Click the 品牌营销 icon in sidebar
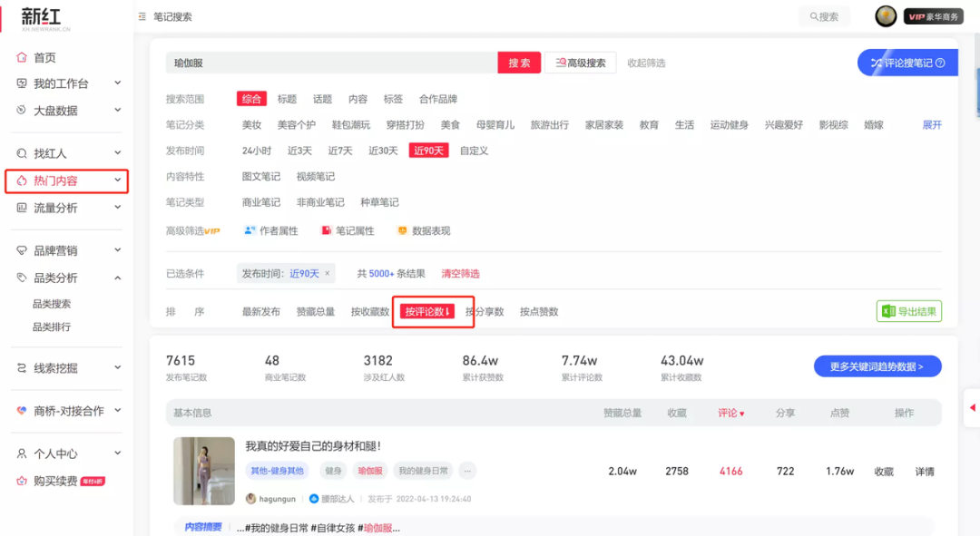Viewport: 980px width, 536px height. 22,250
